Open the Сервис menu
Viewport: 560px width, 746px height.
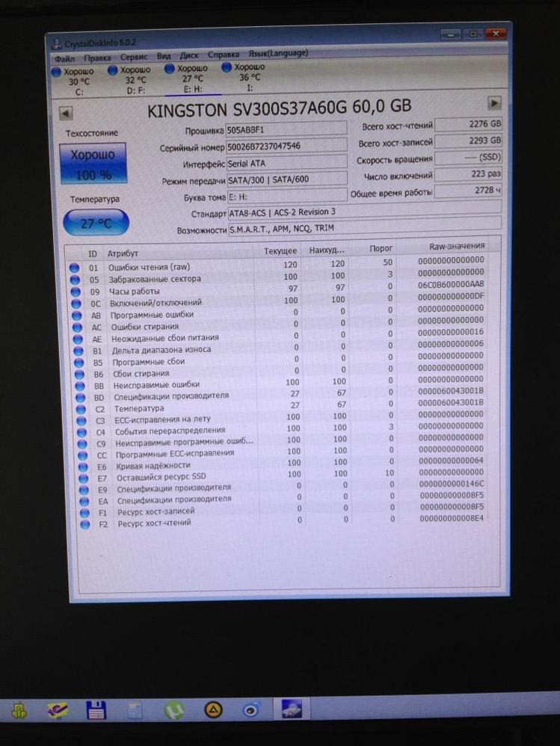coord(134,57)
